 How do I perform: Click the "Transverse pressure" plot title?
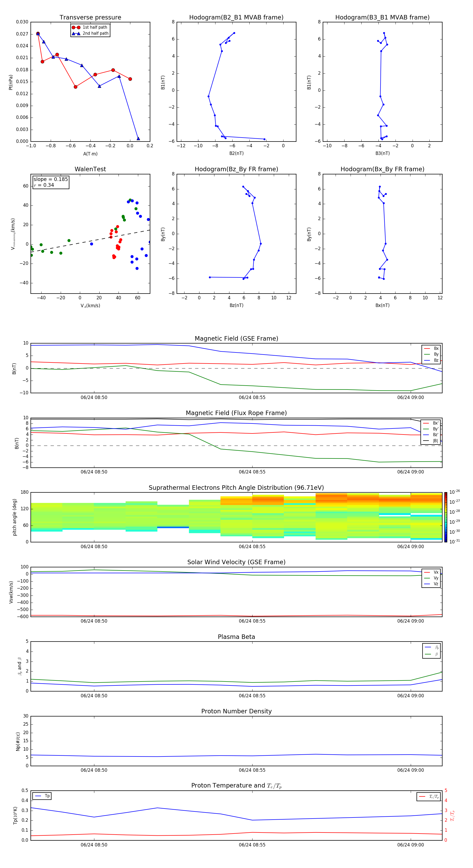[90, 17]
